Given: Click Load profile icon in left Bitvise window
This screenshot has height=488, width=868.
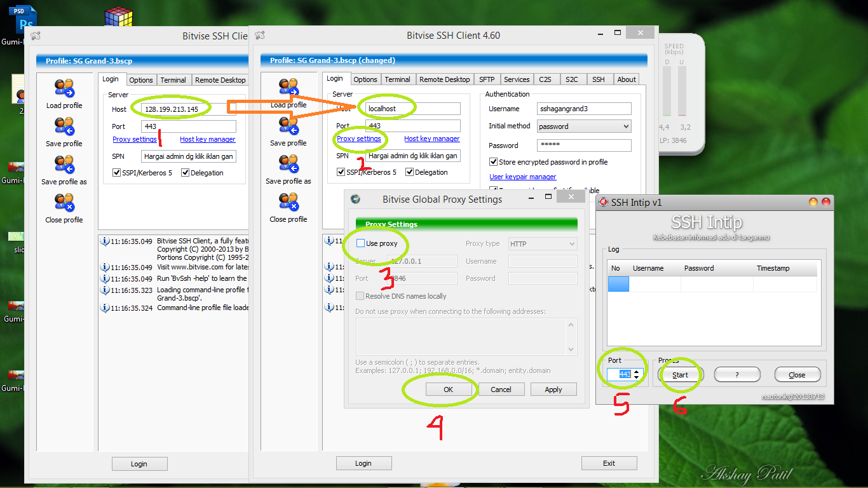Looking at the screenshot, I should [x=64, y=88].
